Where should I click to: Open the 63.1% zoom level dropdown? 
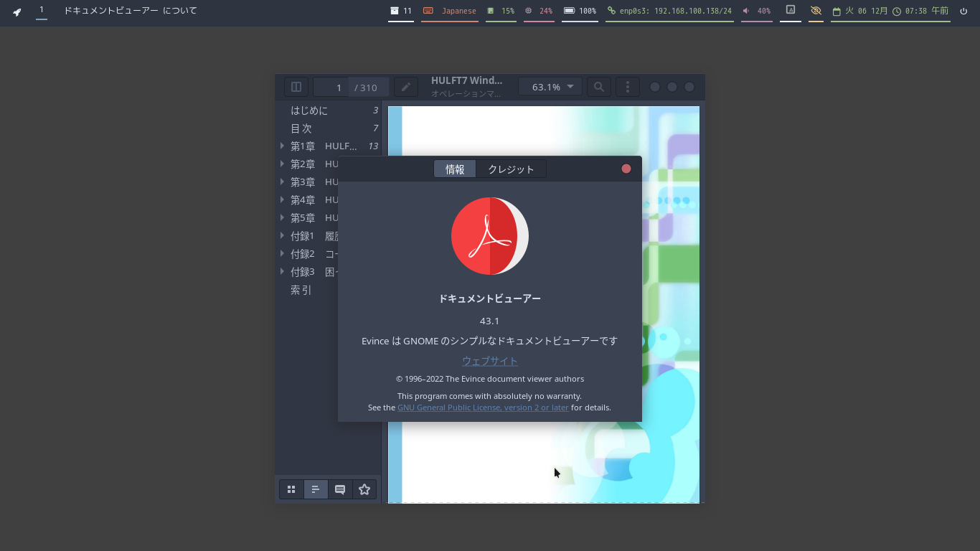pyautogui.click(x=550, y=87)
